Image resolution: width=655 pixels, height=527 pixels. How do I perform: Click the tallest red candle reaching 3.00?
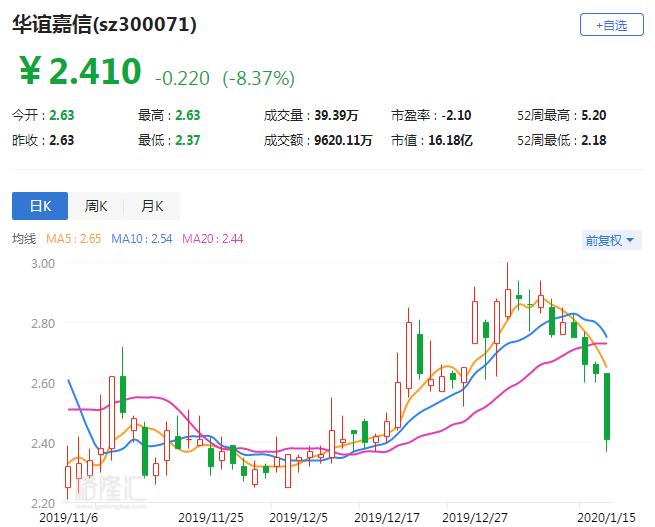(508, 303)
